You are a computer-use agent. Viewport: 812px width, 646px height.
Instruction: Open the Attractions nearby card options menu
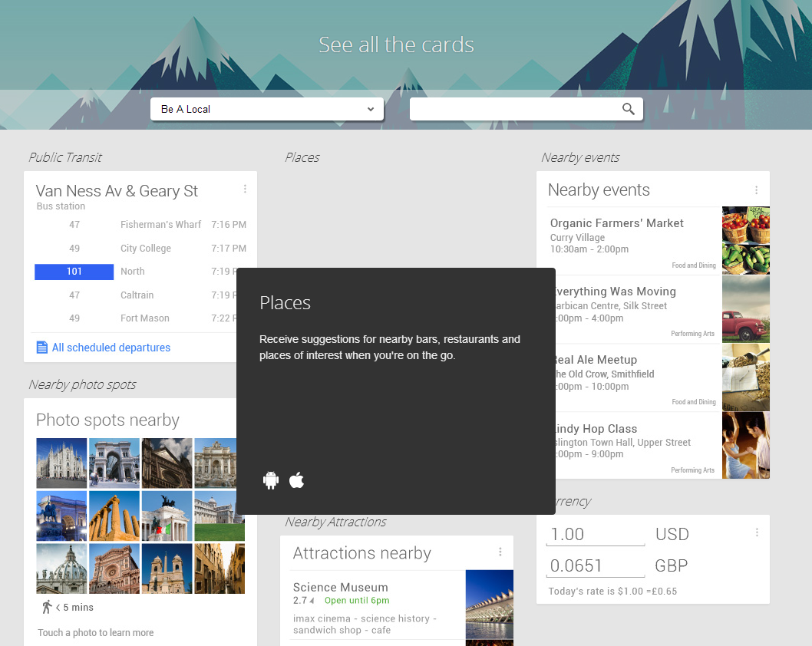(x=501, y=552)
